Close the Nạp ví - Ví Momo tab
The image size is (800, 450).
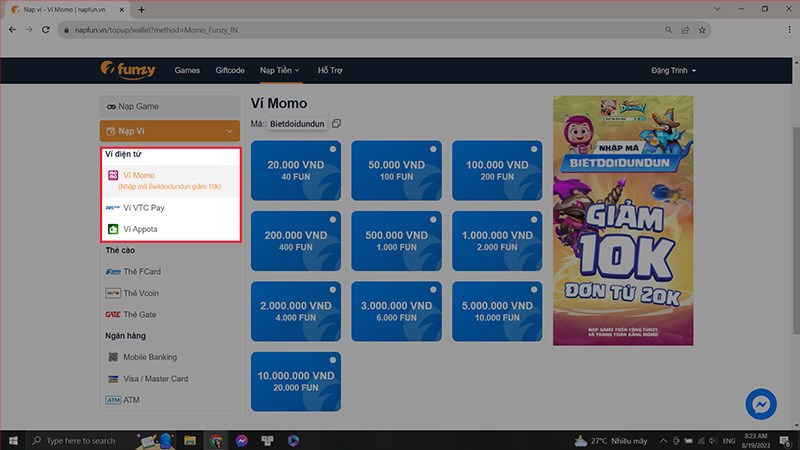point(121,9)
